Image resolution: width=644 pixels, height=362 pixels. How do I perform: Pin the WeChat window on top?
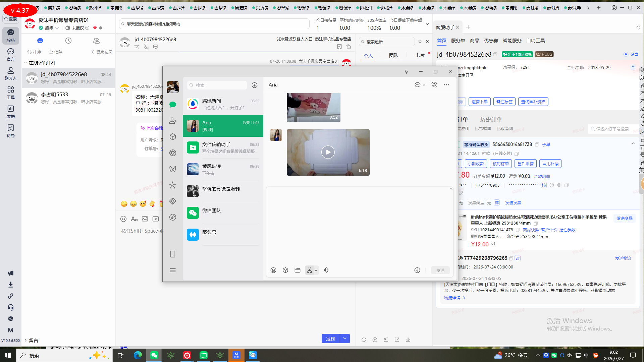point(406,72)
